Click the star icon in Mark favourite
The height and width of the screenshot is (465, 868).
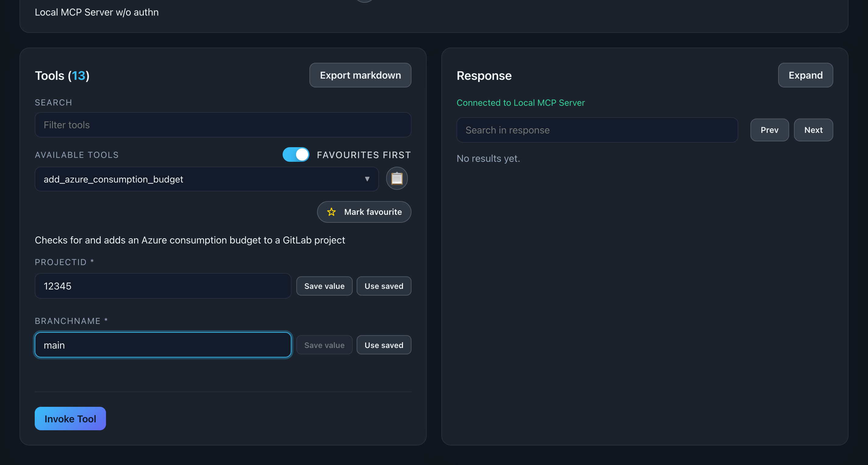[x=331, y=212]
